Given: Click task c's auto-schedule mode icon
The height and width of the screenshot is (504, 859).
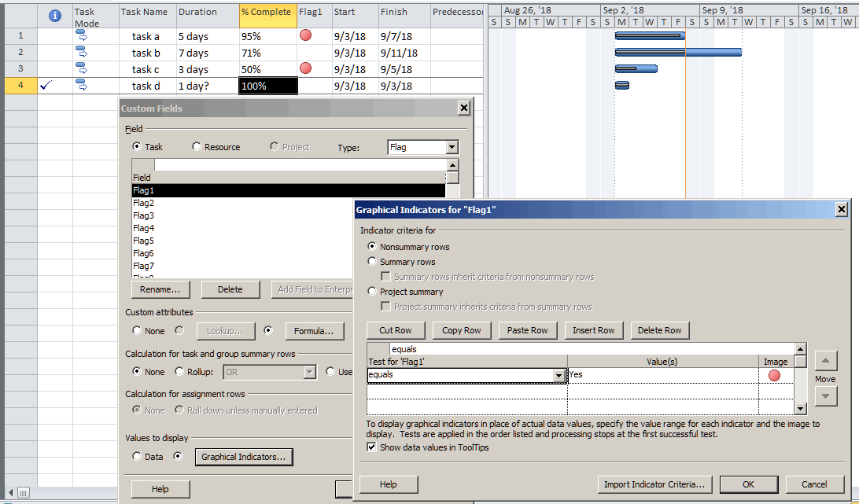Looking at the screenshot, I should coord(81,68).
